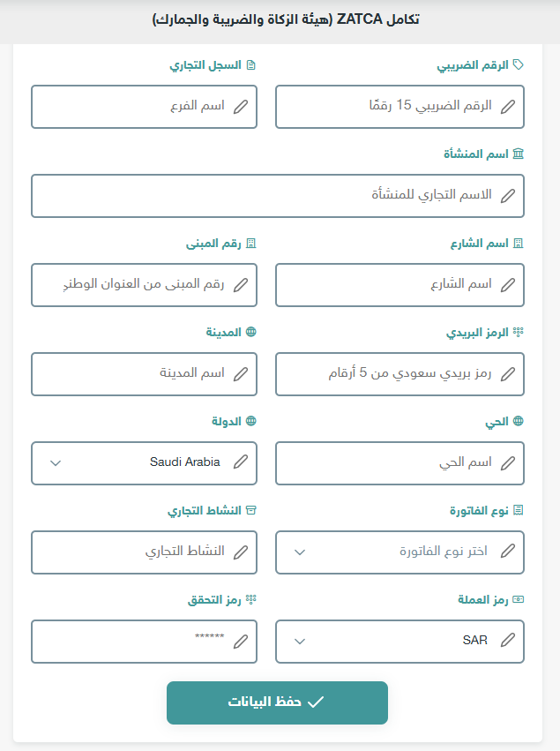Click inside the اسم المدينة city field

[x=145, y=374]
